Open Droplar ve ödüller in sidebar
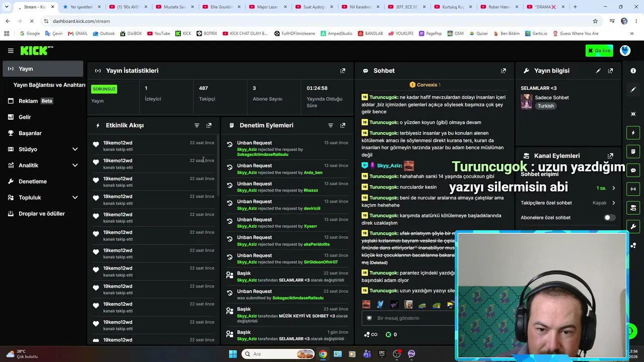 [x=43, y=214]
